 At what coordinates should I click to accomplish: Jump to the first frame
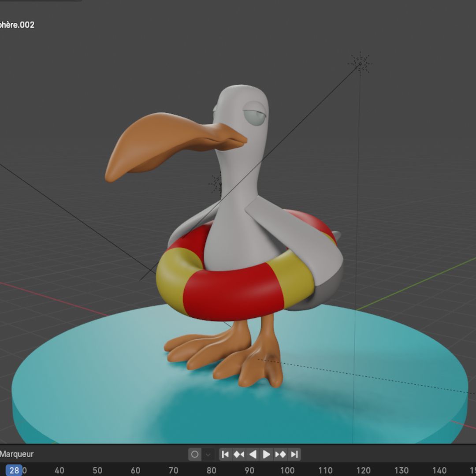225,454
